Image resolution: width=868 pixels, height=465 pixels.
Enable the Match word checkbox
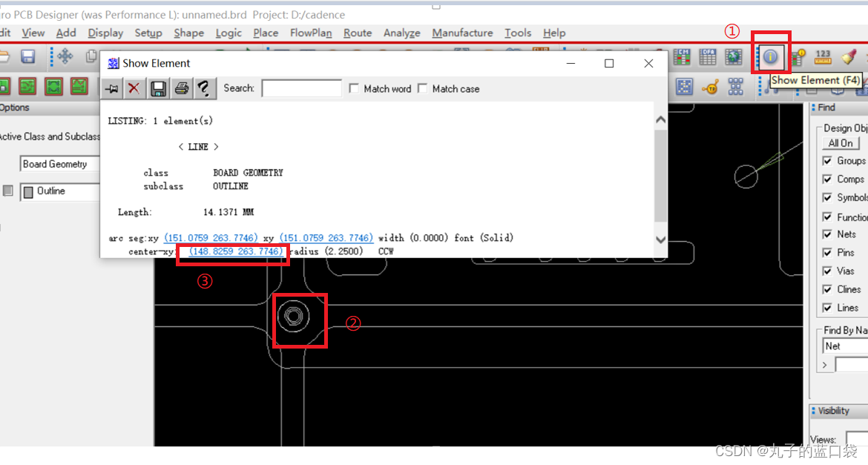tap(354, 88)
